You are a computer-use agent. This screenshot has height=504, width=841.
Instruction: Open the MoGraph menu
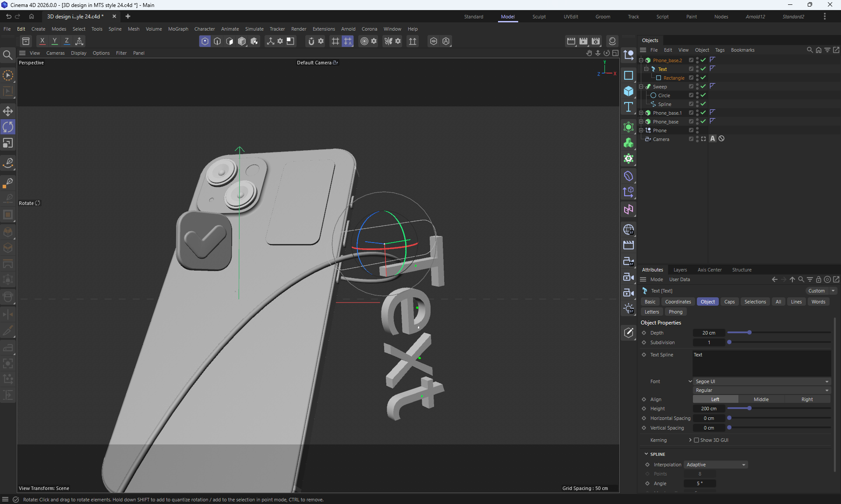click(x=178, y=29)
